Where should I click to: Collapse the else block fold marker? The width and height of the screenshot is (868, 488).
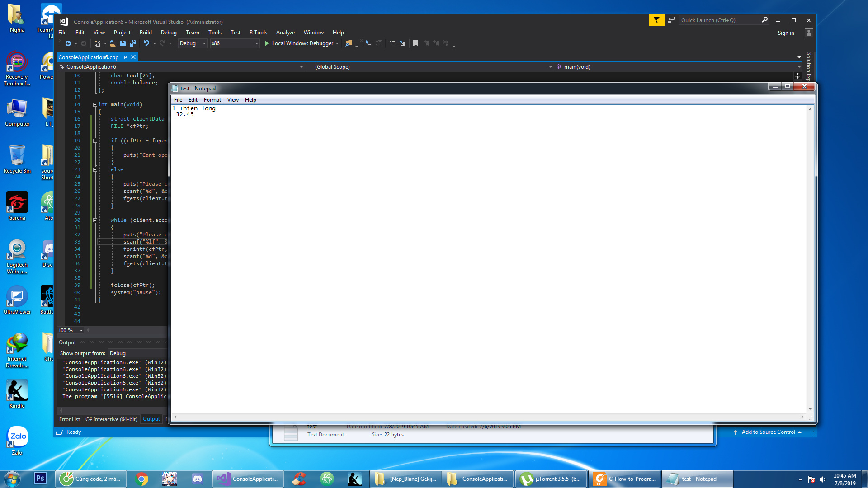[95, 169]
